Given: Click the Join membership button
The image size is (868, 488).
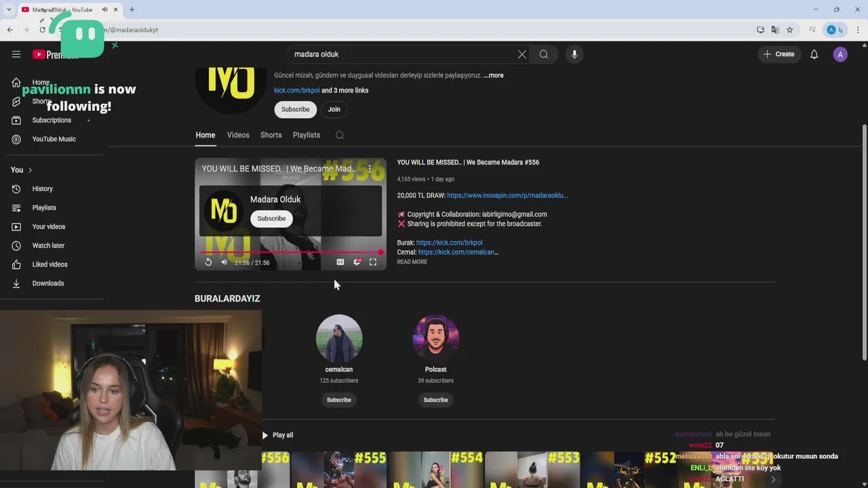Looking at the screenshot, I should pos(334,109).
